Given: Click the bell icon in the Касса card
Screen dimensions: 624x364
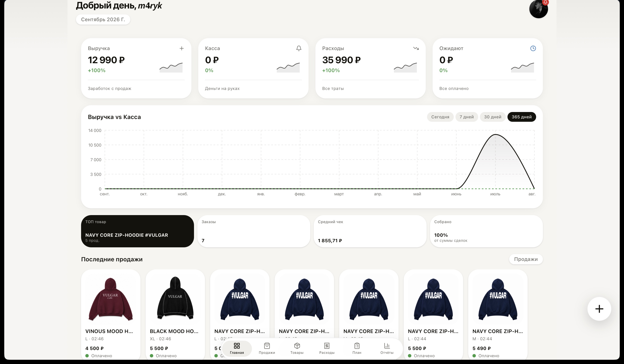Looking at the screenshot, I should pos(299,49).
